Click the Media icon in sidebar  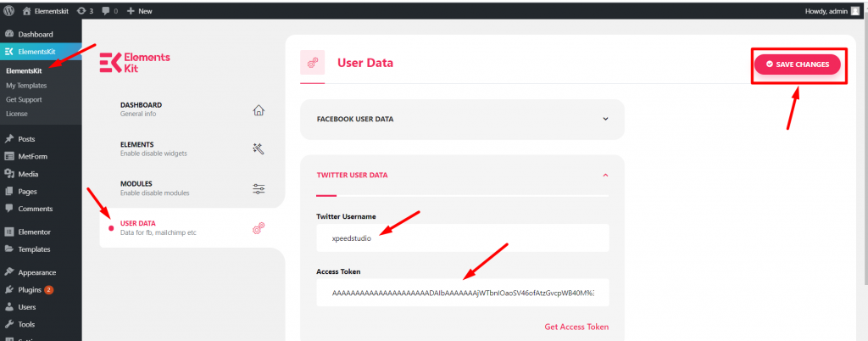(x=8, y=174)
